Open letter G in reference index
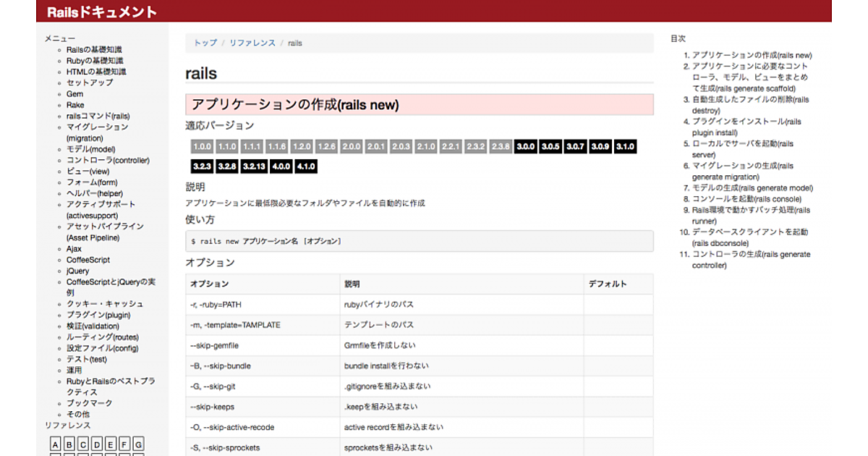The image size is (868, 456). pyautogui.click(x=138, y=444)
